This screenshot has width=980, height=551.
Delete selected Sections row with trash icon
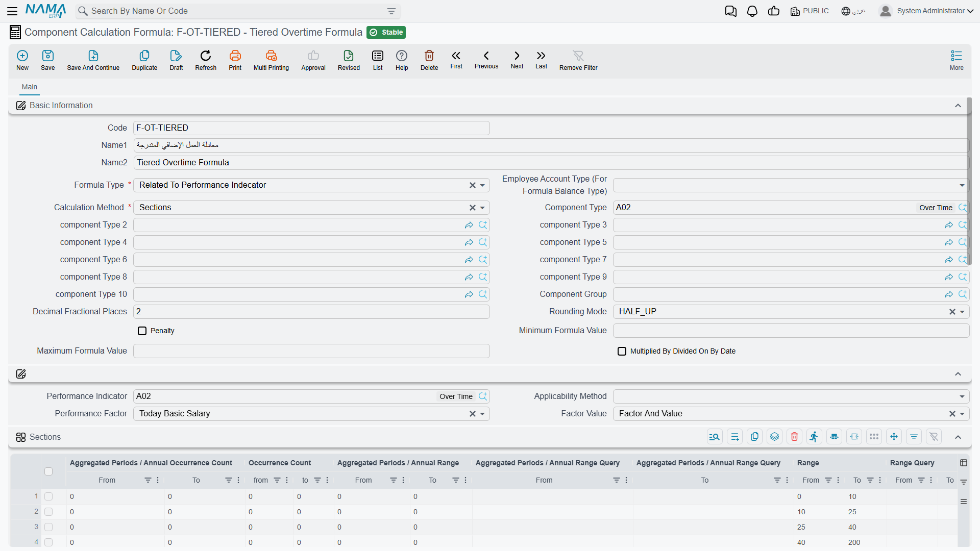(794, 437)
